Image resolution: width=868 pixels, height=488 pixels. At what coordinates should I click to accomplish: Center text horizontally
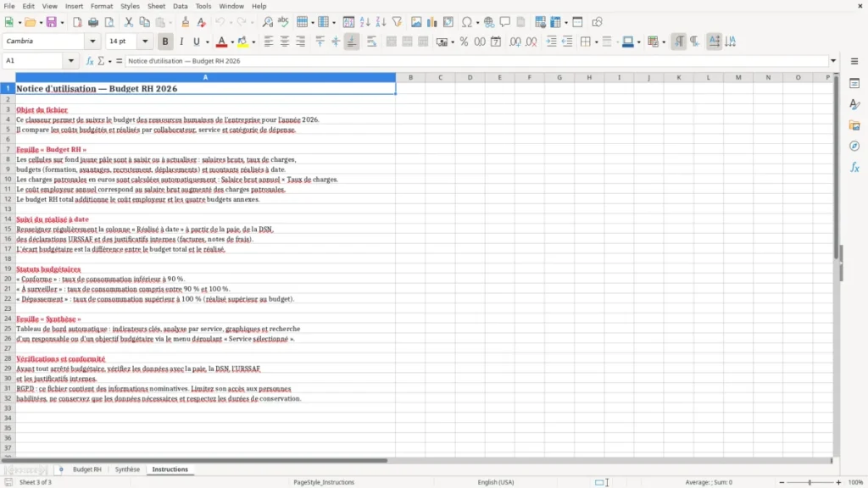pos(285,42)
